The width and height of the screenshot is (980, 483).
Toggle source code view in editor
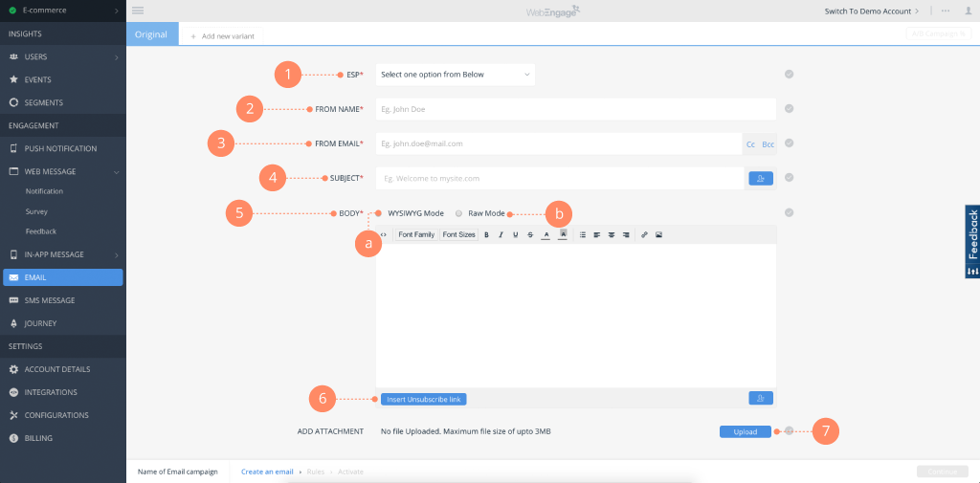(383, 235)
